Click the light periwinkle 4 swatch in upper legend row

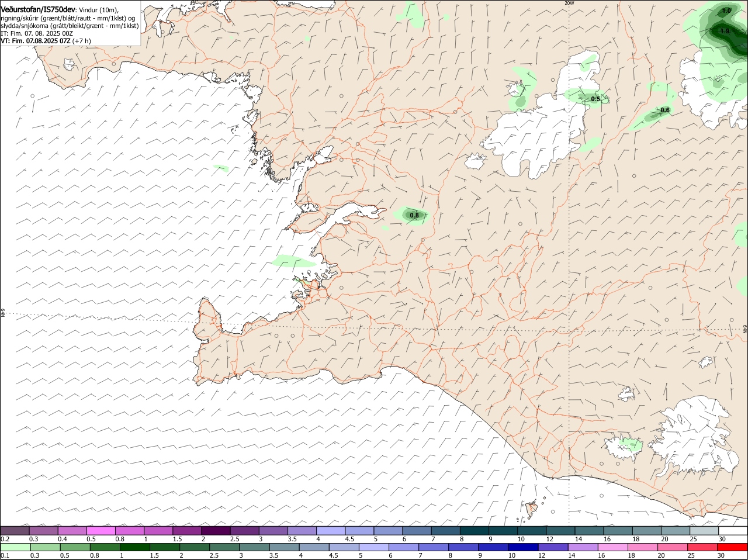(x=331, y=530)
